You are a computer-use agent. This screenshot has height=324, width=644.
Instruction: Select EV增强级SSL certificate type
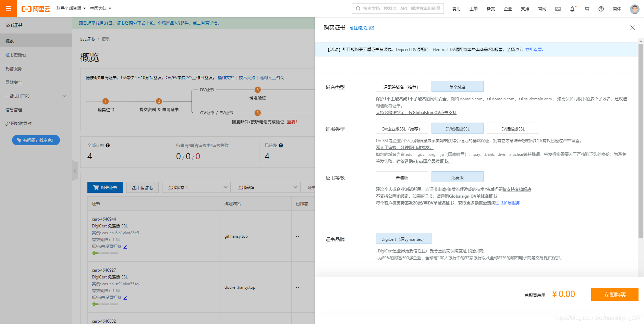point(513,128)
